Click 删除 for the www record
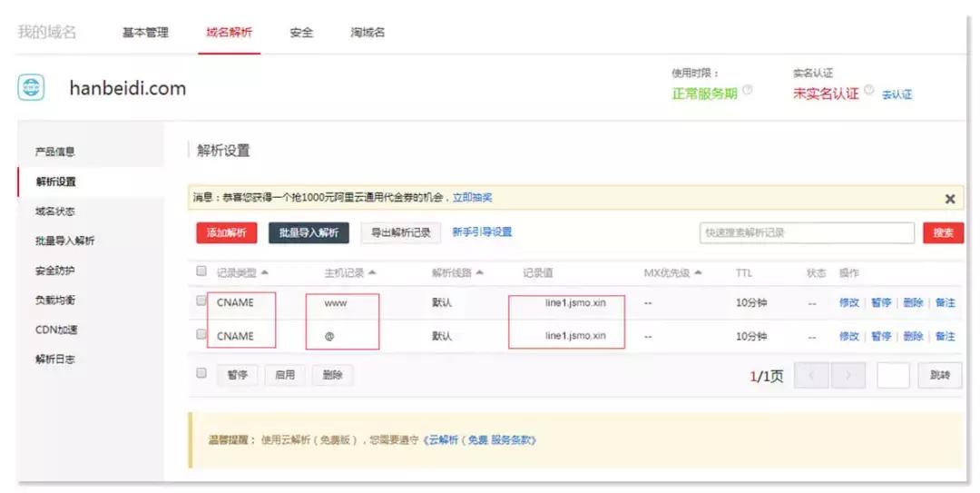 pos(913,303)
